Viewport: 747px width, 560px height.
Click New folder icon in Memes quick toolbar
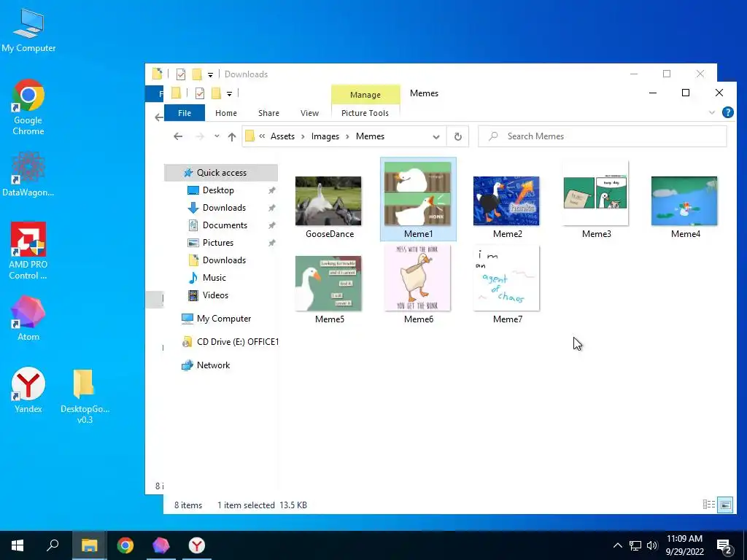(x=216, y=93)
